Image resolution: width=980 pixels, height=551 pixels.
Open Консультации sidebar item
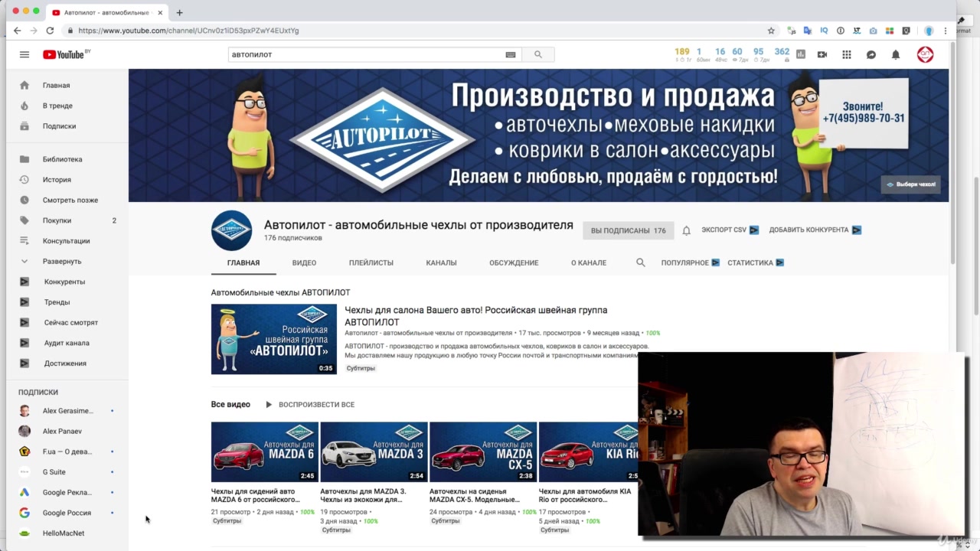[x=67, y=241]
